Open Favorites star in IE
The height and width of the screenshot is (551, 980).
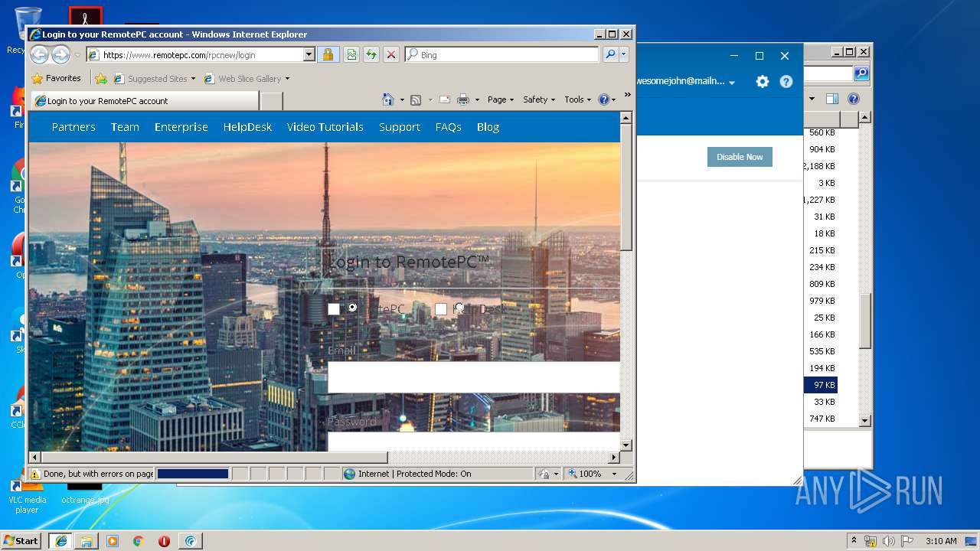56,78
